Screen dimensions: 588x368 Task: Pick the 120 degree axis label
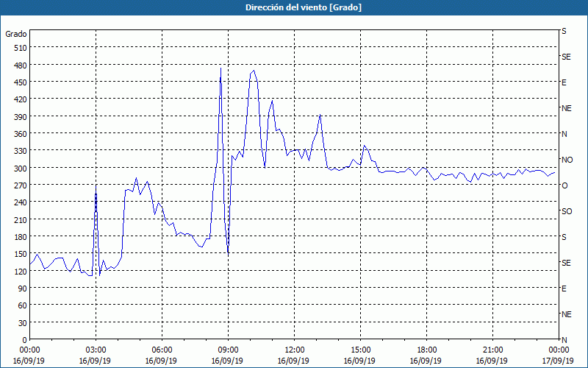click(x=21, y=272)
